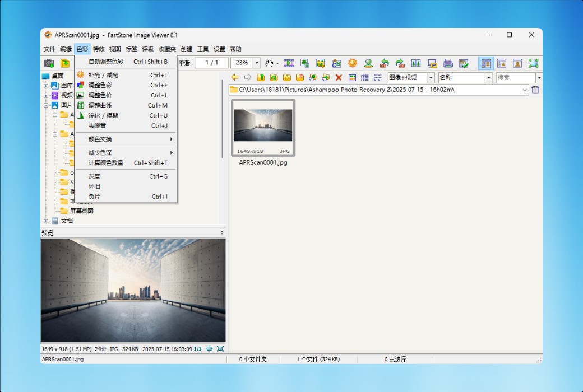The image size is (583, 392).
Task: Click the open file folder toolbar icon
Action: [x=65, y=63]
